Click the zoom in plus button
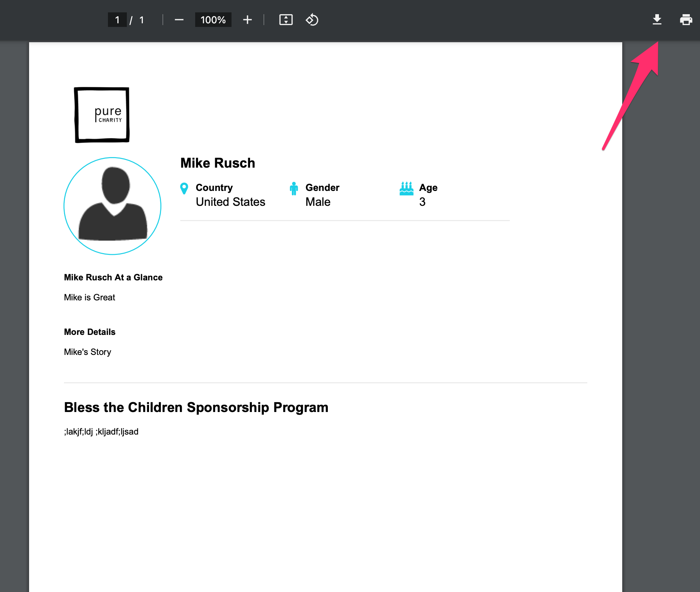The image size is (700, 592). point(248,20)
